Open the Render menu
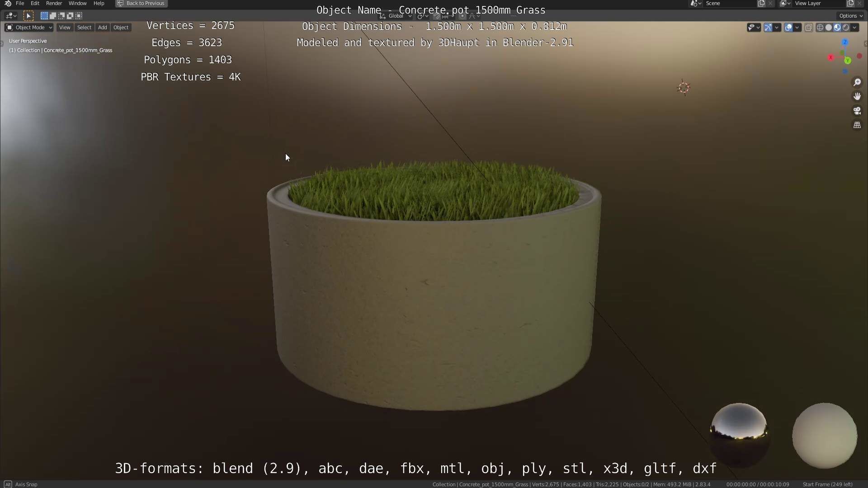868x488 pixels. click(x=54, y=3)
